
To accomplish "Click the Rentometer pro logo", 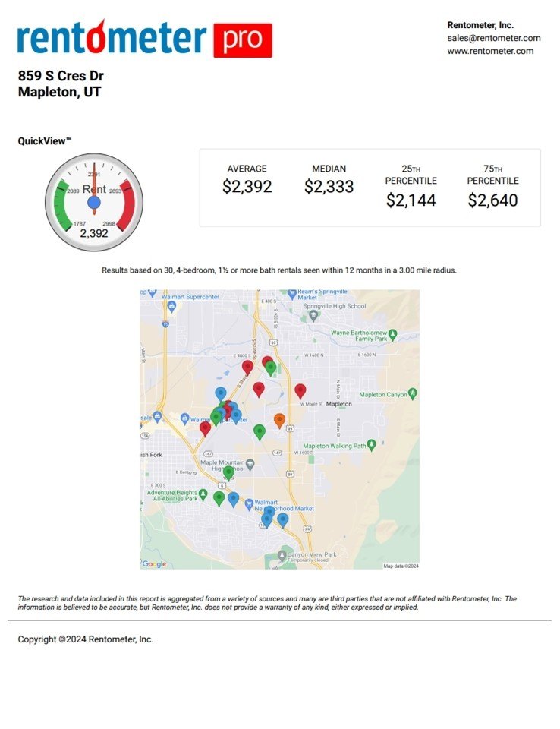I will 144,39.
